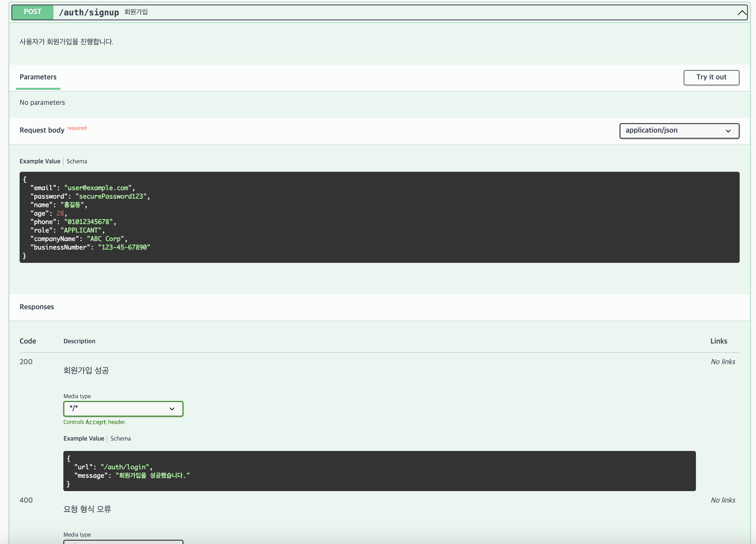This screenshot has height=544, width=756.
Task: Open the application/json content type dropdown
Action: pos(679,130)
